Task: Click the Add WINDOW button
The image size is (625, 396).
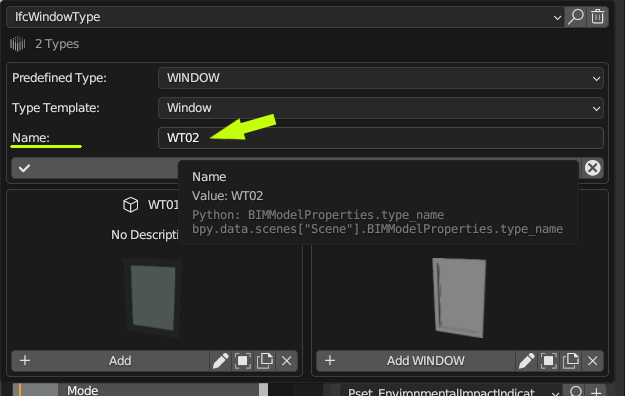Action: coord(416,361)
